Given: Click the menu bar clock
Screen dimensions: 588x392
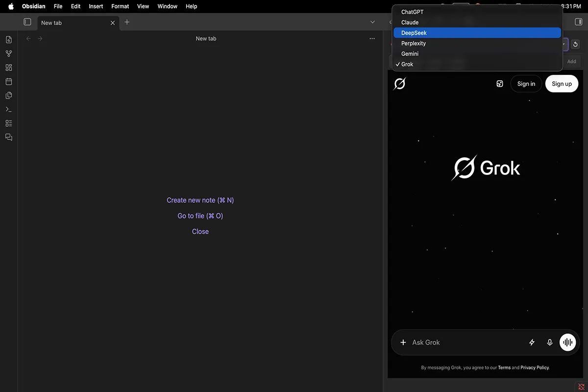Looking at the screenshot, I should point(571,6).
